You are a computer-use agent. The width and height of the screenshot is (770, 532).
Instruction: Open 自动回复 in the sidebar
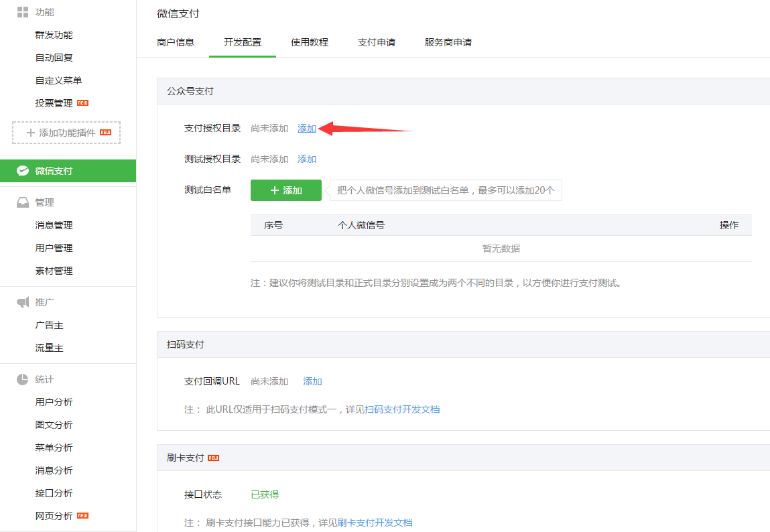coord(54,58)
